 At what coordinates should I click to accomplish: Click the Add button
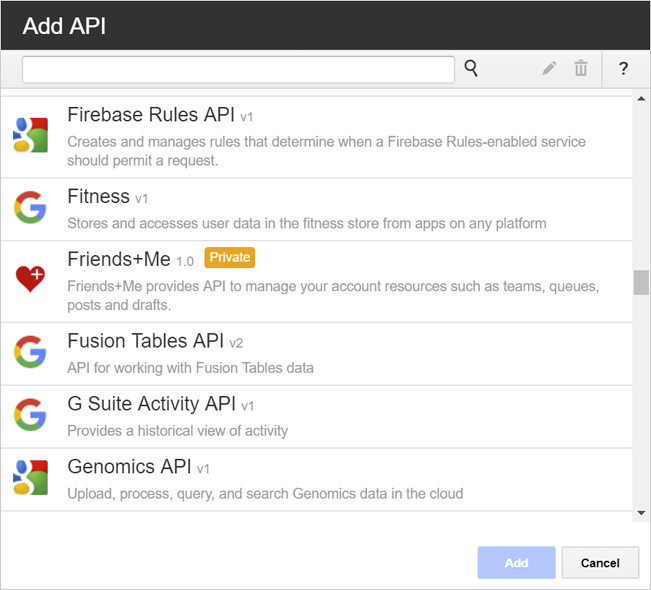pyautogui.click(x=516, y=563)
